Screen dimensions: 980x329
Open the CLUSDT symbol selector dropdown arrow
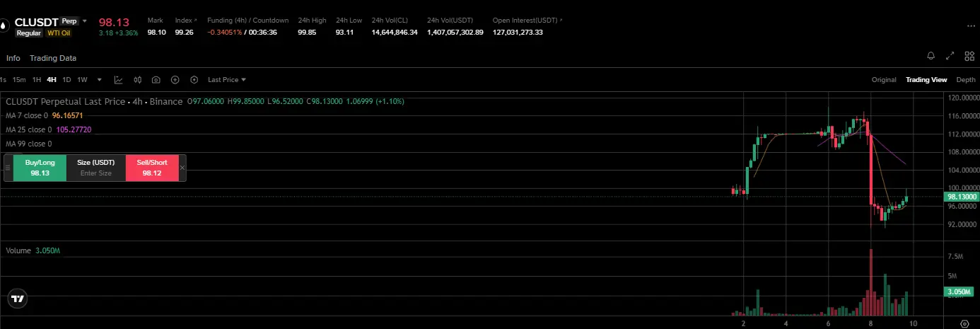pyautogui.click(x=85, y=21)
